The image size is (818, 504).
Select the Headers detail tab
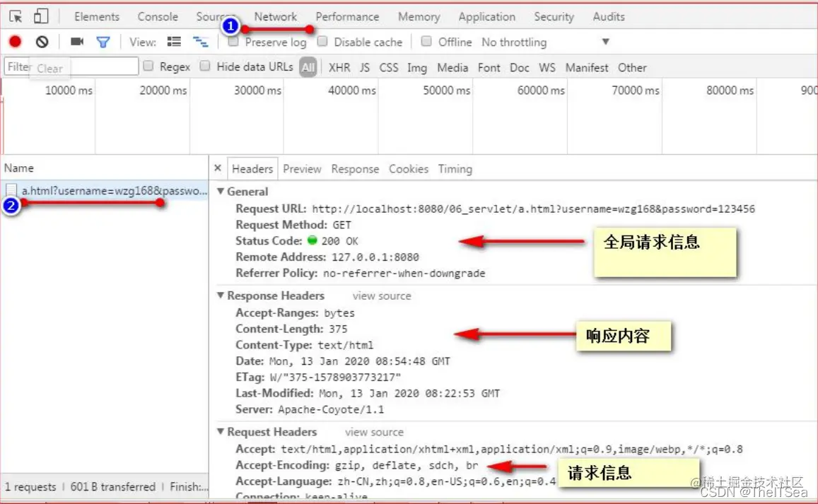click(x=252, y=169)
